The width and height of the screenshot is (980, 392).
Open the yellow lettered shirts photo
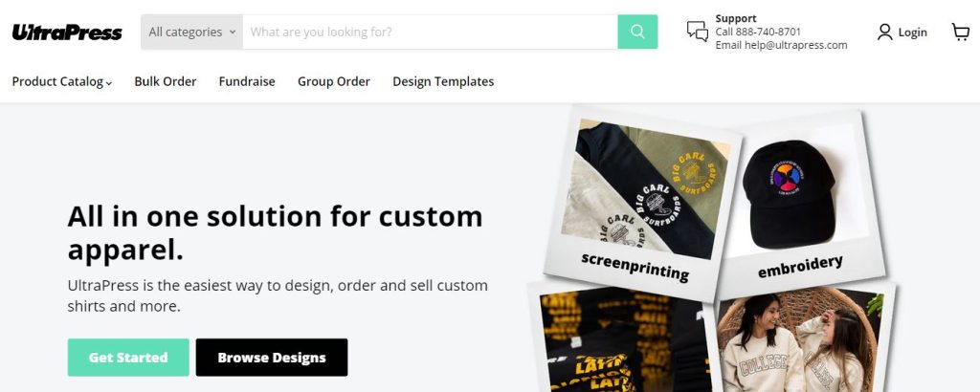click(625, 340)
